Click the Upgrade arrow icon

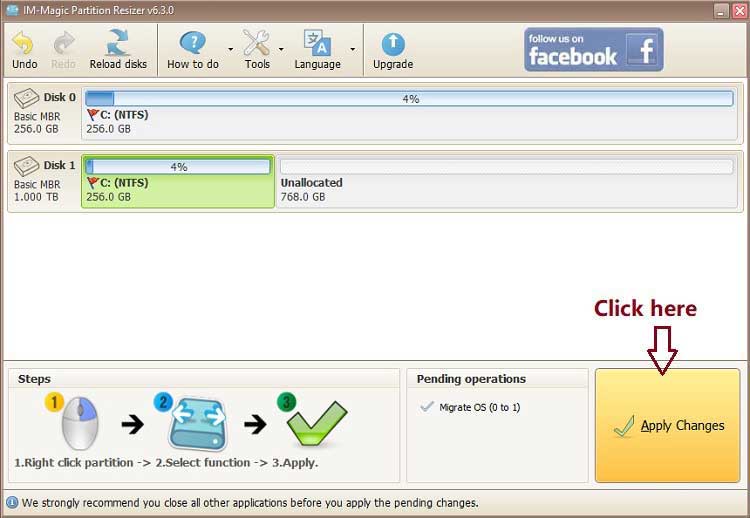pos(393,44)
